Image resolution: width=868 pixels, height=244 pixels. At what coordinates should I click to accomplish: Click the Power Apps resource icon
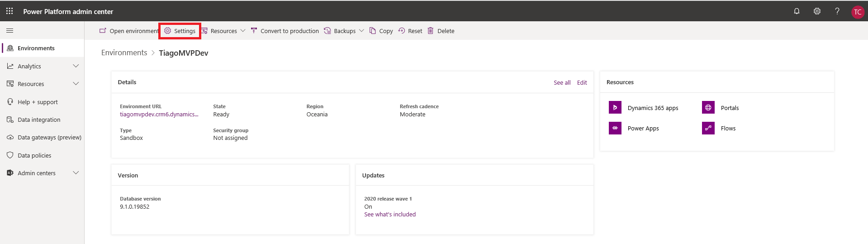[615, 128]
